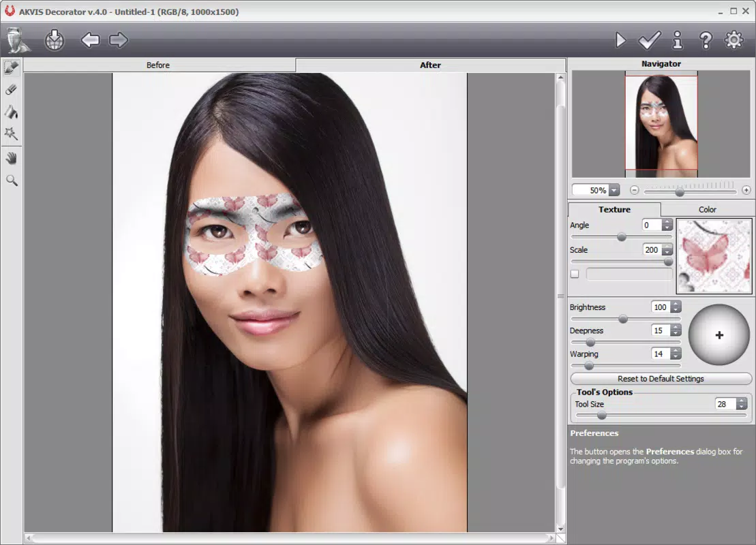
Task: Click the save image globe-arrow icon
Action: click(55, 40)
